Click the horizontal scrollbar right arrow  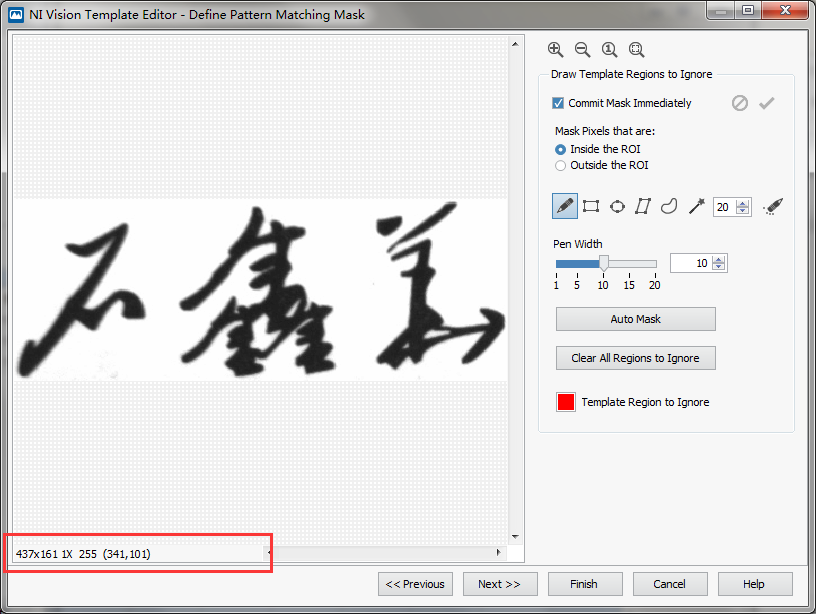point(499,552)
